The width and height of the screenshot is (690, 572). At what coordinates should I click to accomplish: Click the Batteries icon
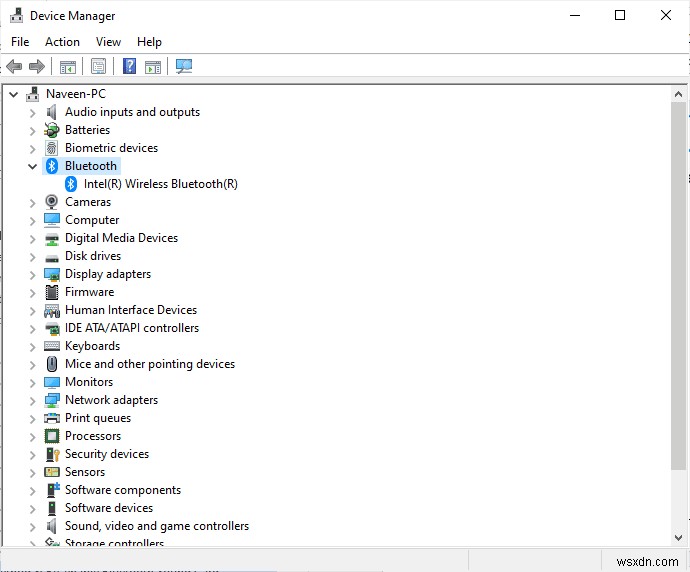pos(51,130)
